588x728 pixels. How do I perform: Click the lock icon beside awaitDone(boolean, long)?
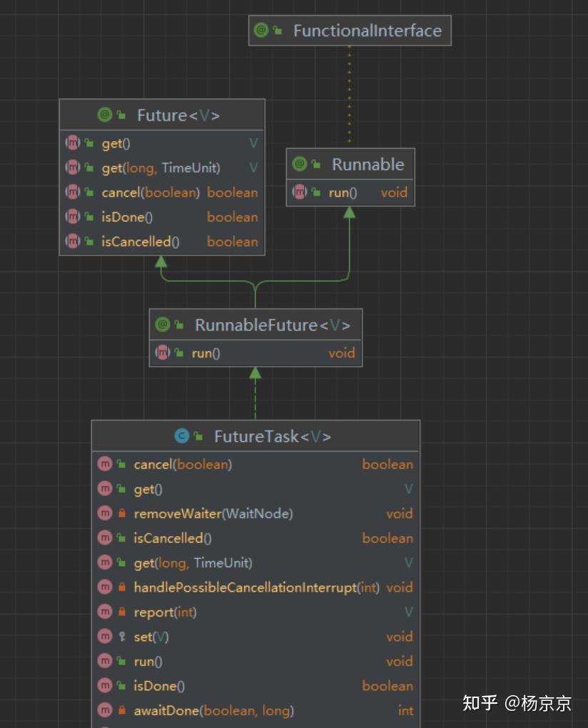122,711
